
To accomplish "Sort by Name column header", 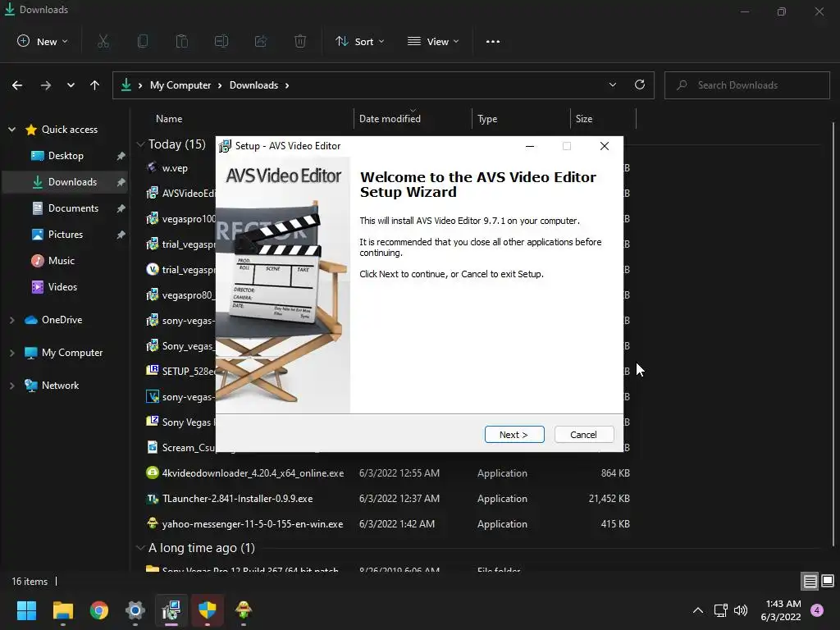I will click(169, 119).
